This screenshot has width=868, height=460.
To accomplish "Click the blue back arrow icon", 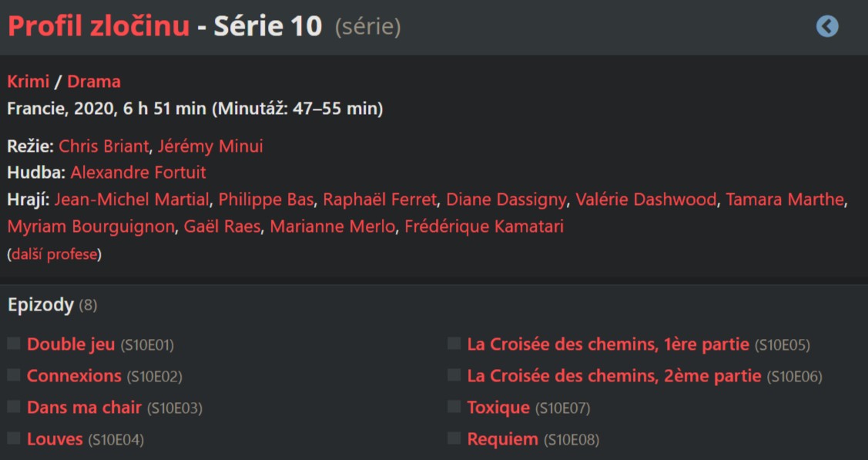I will click(827, 27).
